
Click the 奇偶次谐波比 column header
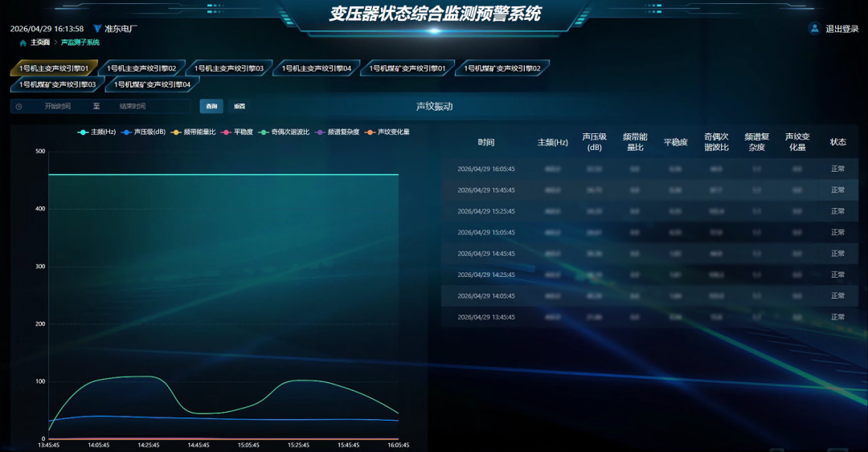tap(716, 142)
